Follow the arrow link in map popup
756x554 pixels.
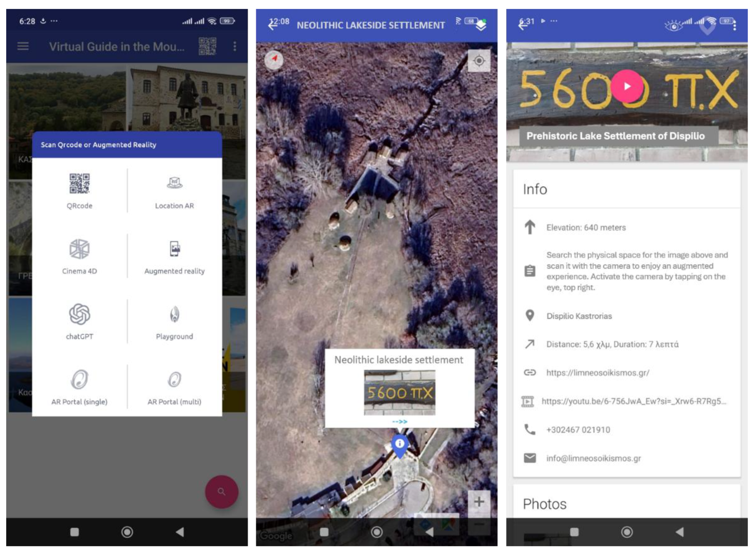point(400,422)
